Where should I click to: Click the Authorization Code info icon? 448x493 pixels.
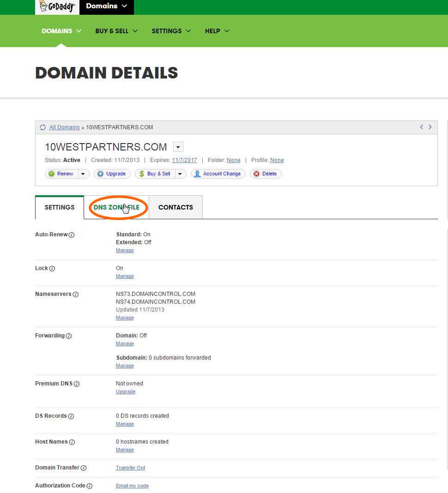(x=90, y=486)
